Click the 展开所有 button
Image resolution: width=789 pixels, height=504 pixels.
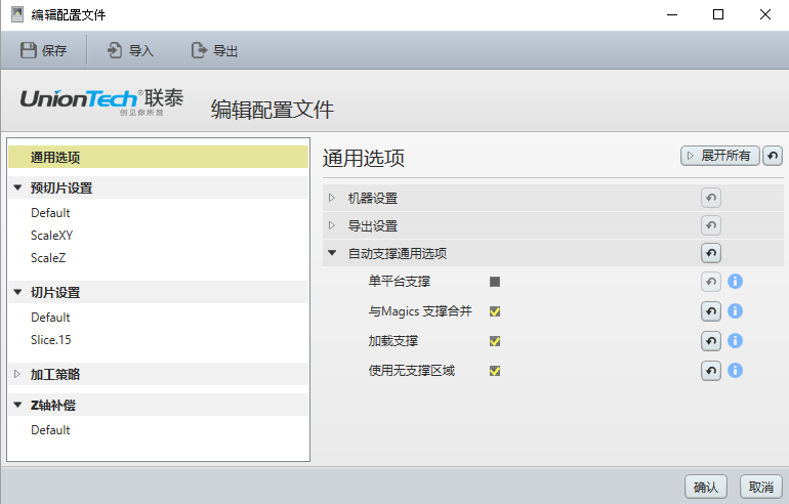[719, 156]
